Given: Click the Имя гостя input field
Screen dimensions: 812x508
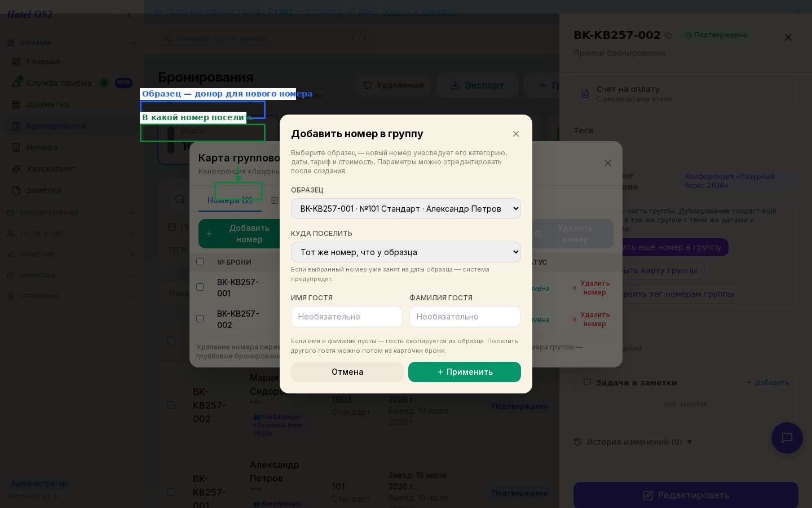Looking at the screenshot, I should pos(347,317).
